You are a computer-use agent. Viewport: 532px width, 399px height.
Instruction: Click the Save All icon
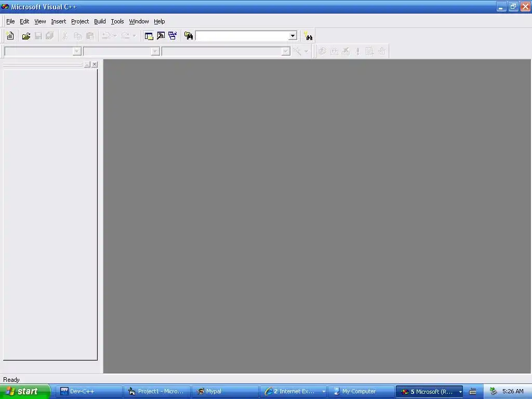click(x=50, y=36)
